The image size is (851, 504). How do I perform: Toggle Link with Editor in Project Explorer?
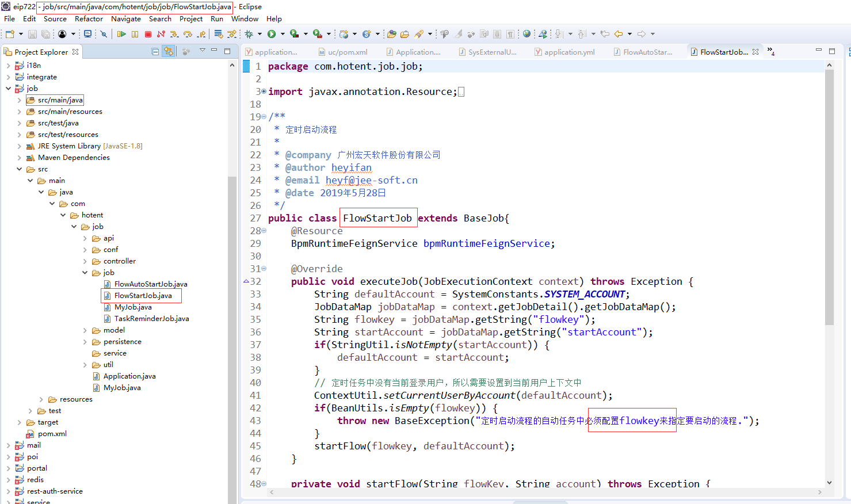tap(168, 52)
